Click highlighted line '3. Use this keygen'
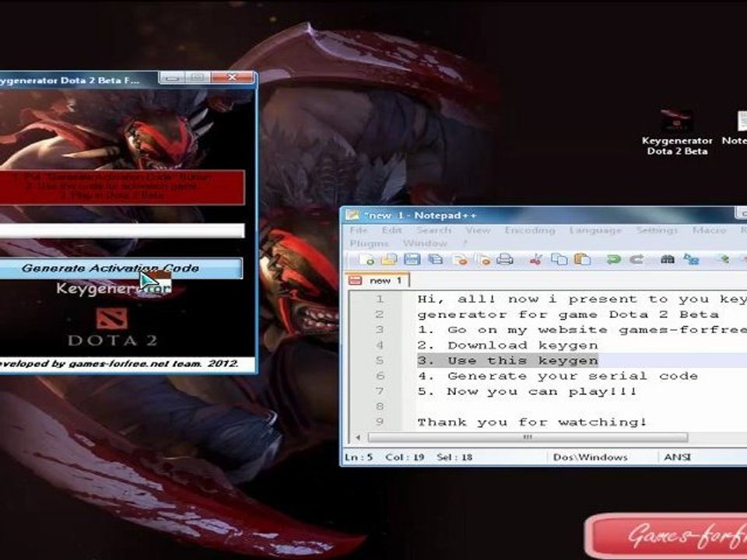The width and height of the screenshot is (747, 560). pos(507,360)
